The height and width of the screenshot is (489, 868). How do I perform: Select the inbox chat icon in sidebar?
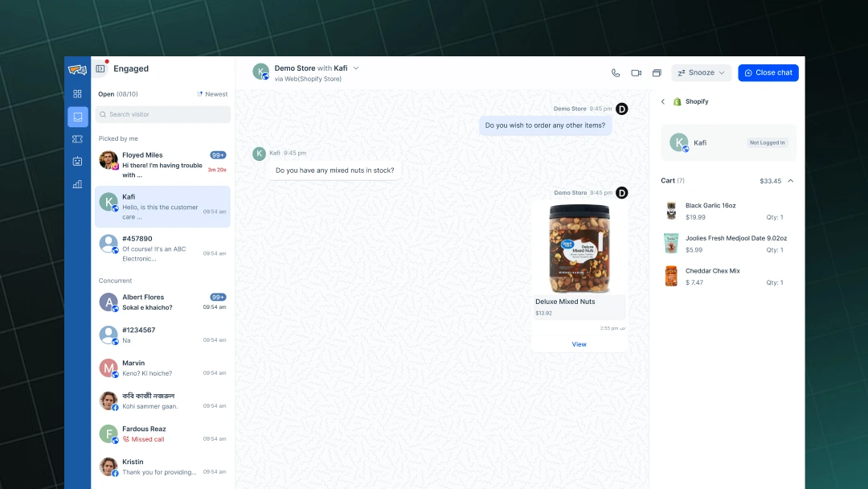coord(77,117)
